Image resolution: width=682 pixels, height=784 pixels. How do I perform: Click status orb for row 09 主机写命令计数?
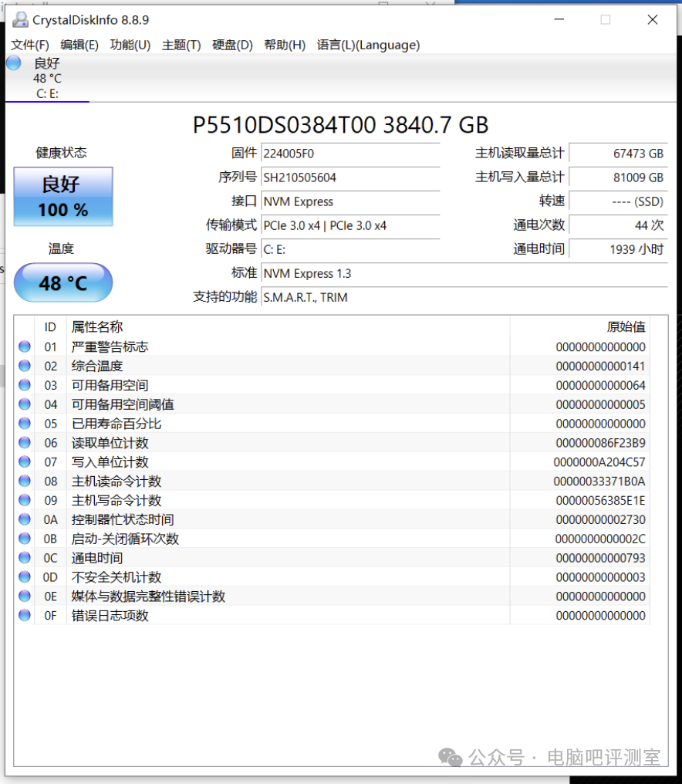tap(25, 500)
